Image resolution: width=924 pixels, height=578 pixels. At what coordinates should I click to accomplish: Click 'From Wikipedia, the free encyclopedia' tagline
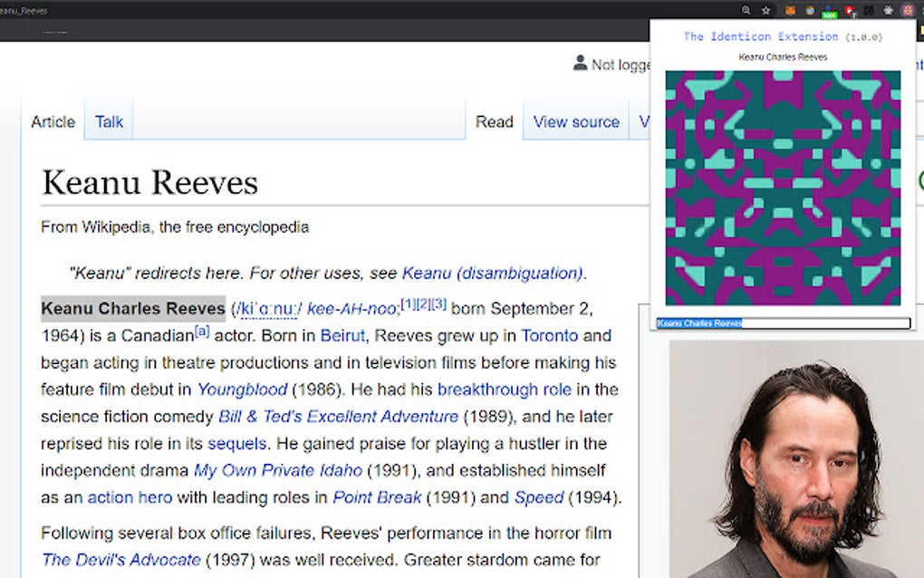[175, 226]
